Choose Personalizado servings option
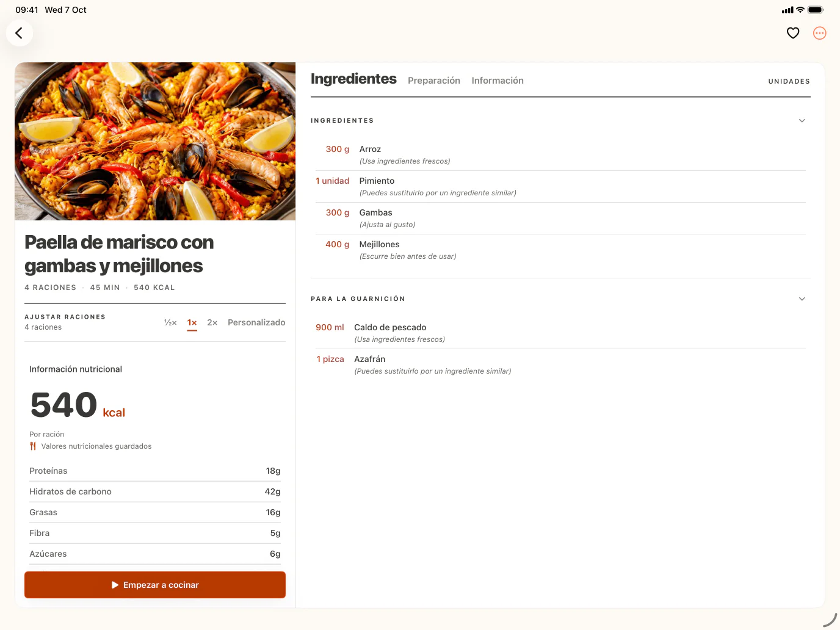840x630 pixels. (256, 322)
